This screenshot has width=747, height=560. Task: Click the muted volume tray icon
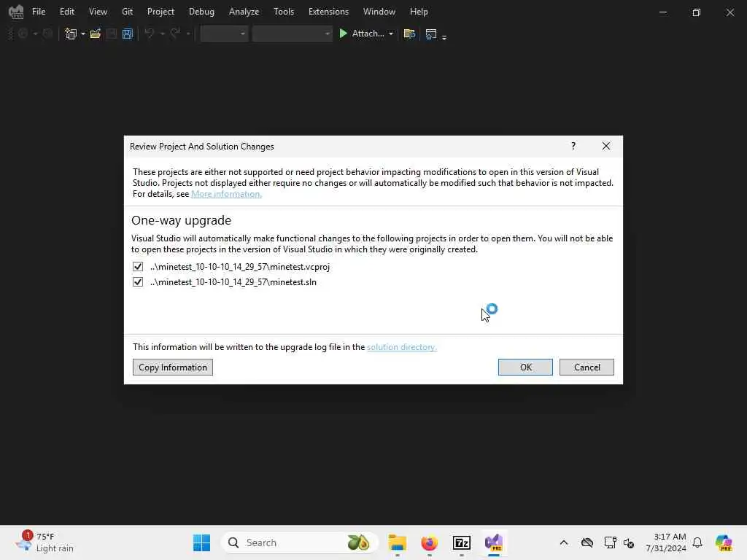pos(629,542)
